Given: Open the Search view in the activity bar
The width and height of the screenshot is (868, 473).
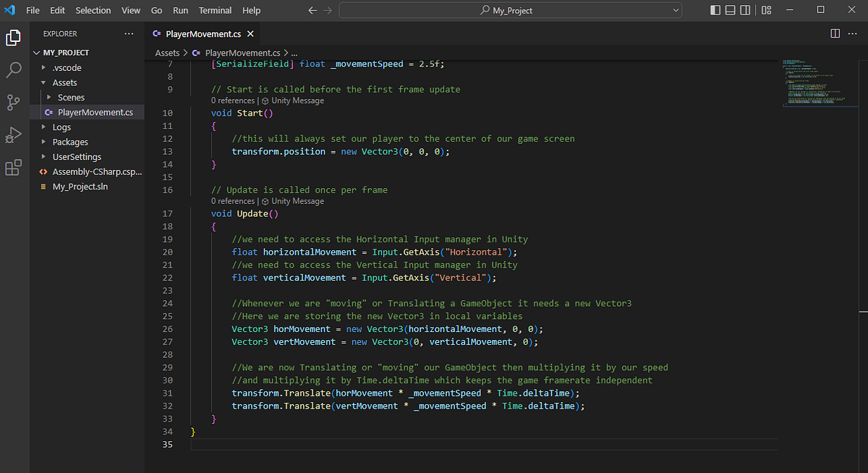Looking at the screenshot, I should pyautogui.click(x=13, y=69).
